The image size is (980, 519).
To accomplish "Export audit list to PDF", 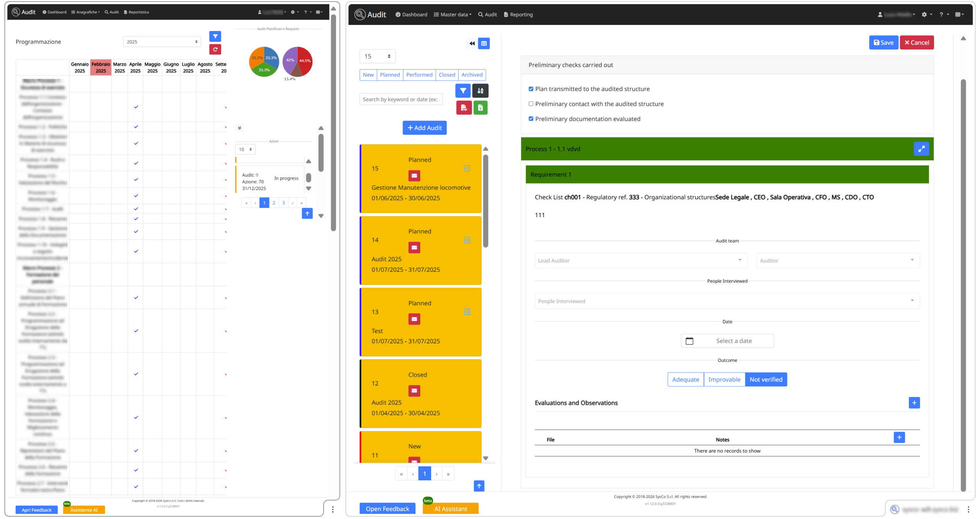I will pyautogui.click(x=464, y=108).
